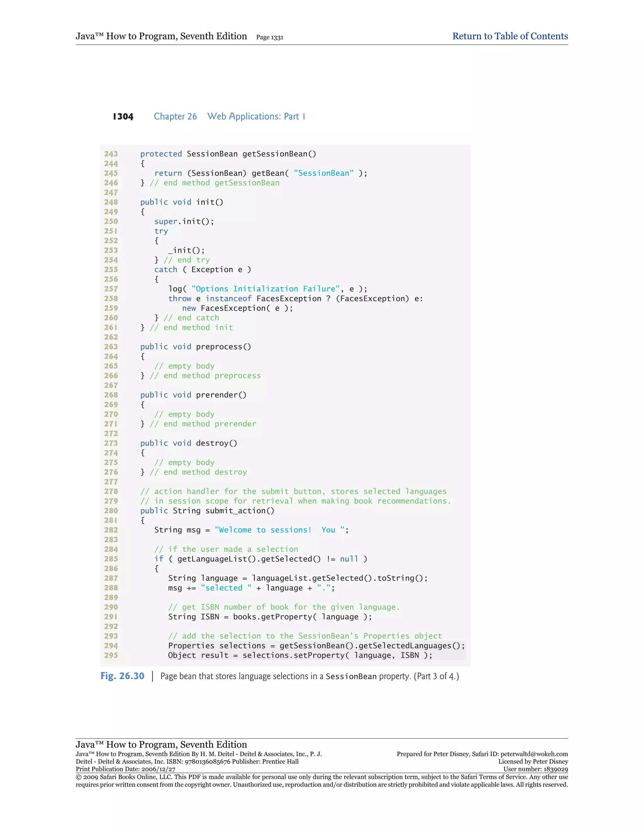The width and height of the screenshot is (644, 833).
Task: Click page number 1304
Action: 123,116
